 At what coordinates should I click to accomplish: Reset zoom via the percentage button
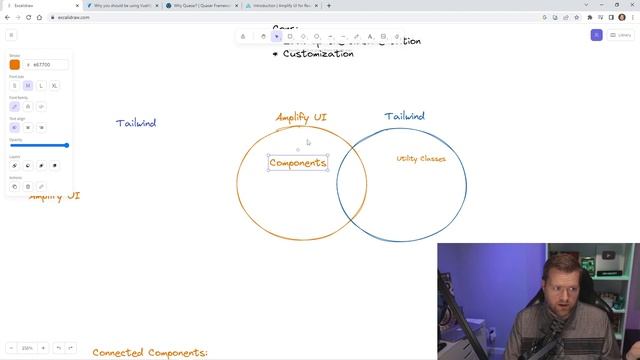click(27, 348)
